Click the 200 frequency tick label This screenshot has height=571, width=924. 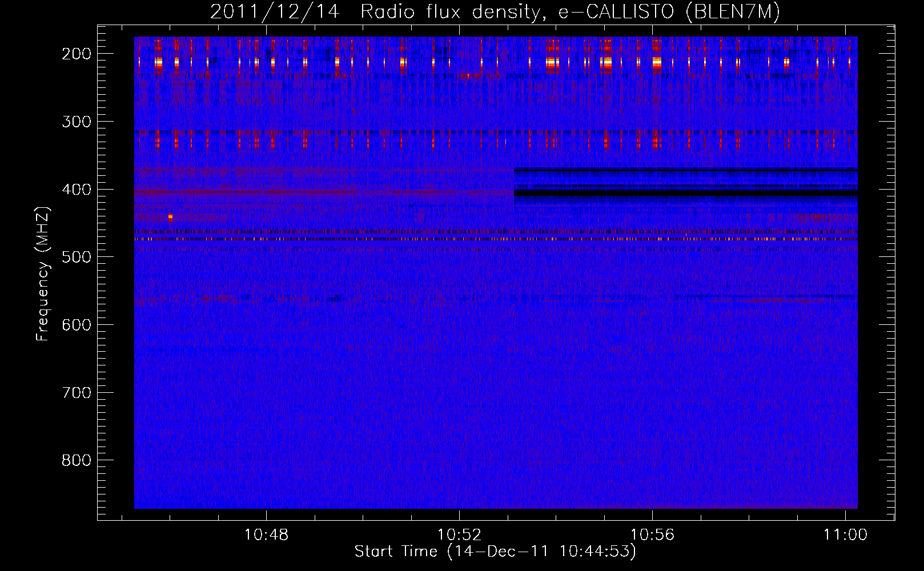76,54
